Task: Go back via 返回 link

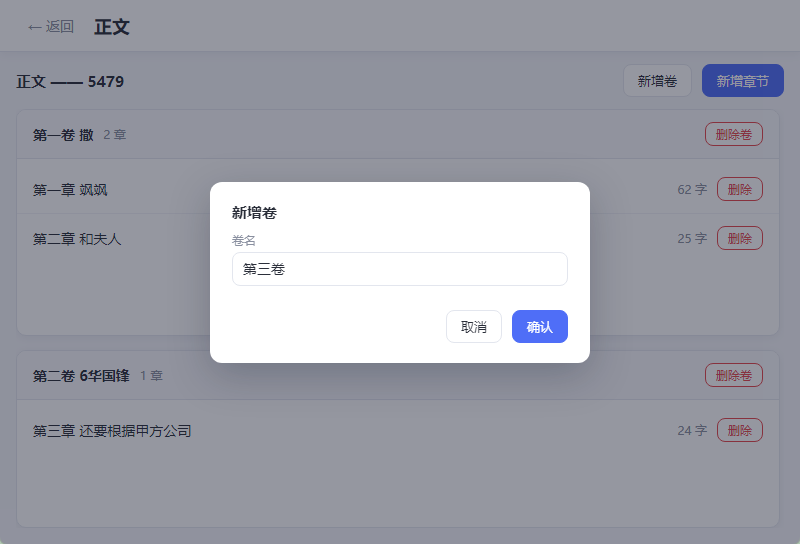Action: (51, 27)
